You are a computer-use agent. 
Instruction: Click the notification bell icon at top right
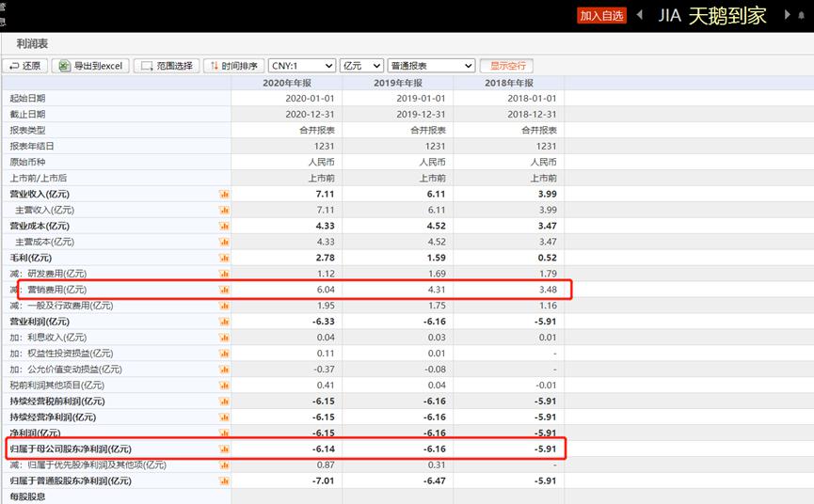[801, 15]
